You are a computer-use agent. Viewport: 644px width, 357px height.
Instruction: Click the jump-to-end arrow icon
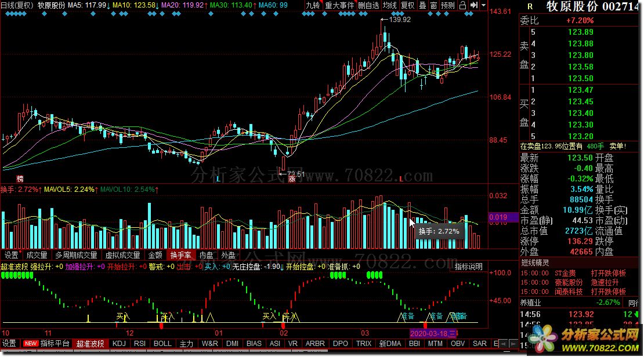[x=473, y=5]
